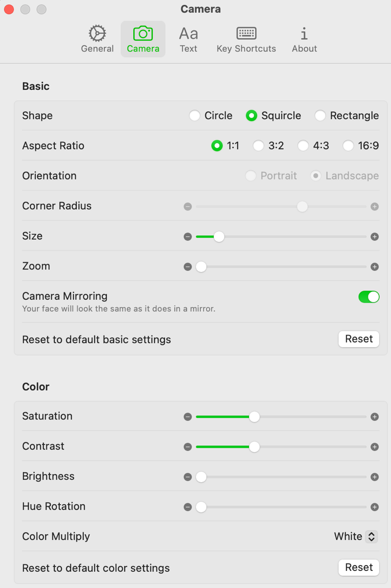
Task: Reset the basic settings to default
Action: 359,339
